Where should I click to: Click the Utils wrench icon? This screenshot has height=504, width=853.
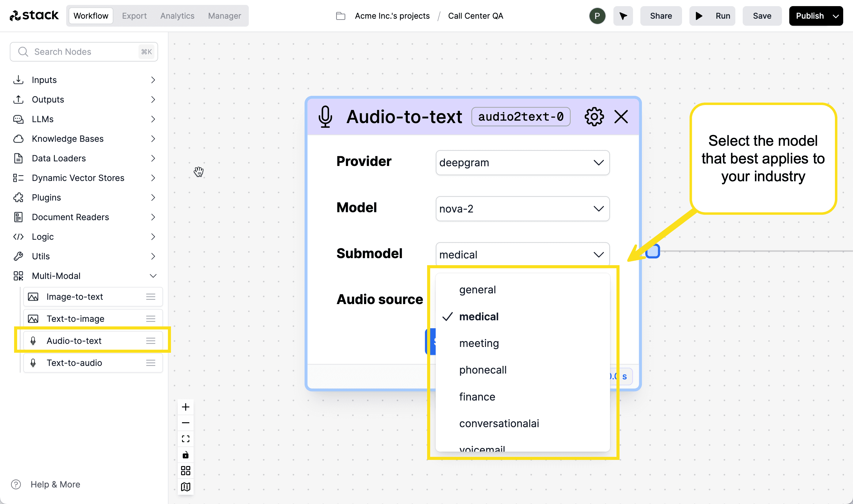(18, 256)
